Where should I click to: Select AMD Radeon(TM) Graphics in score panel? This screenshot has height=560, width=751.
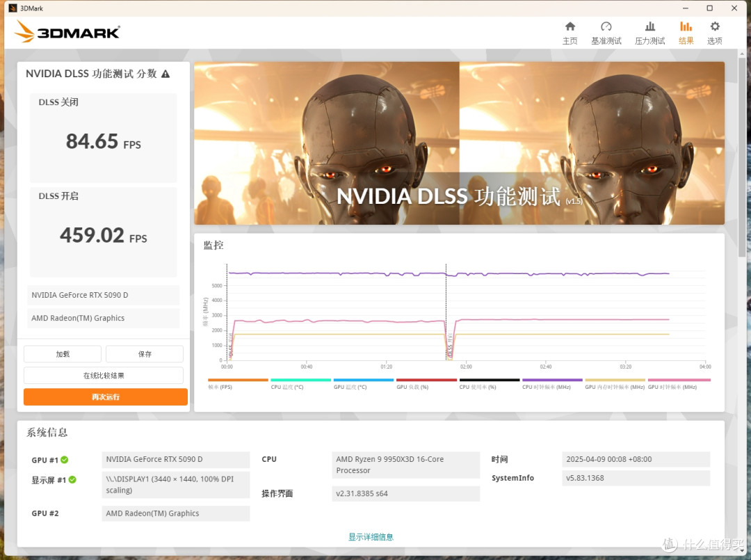coord(104,318)
